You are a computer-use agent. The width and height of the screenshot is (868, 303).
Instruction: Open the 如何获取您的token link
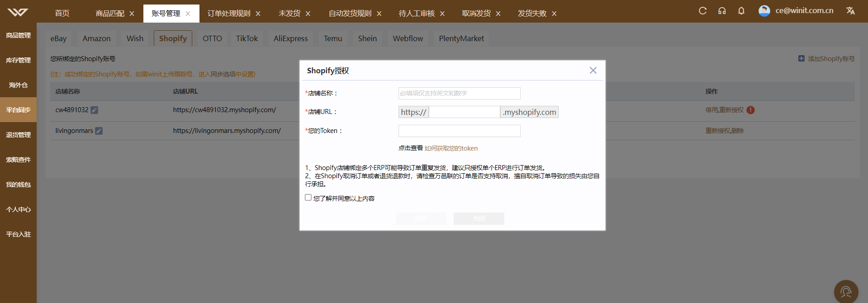[x=451, y=148]
